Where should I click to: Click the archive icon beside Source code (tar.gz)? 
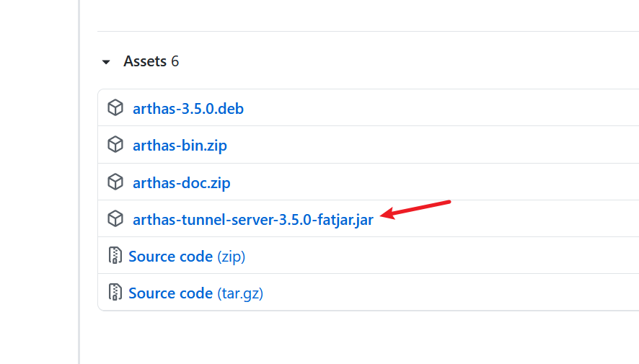pos(115,292)
